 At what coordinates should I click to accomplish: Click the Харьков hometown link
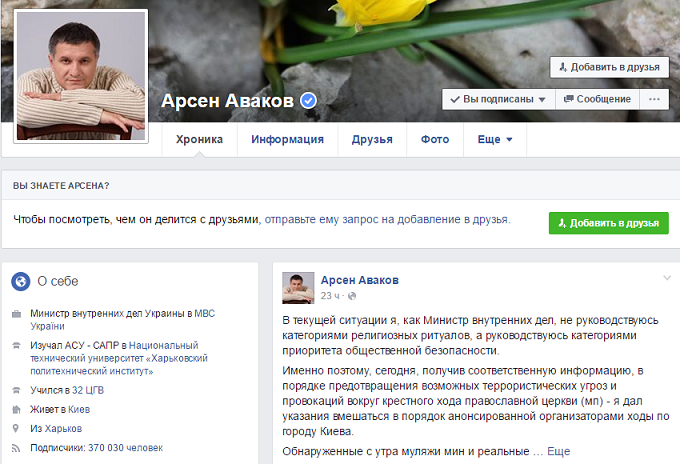click(x=63, y=428)
